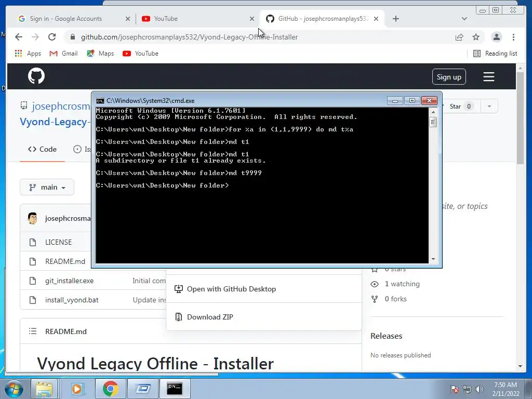The height and width of the screenshot is (399, 532).
Task: Click josephcrosm owner link
Action: click(61, 106)
